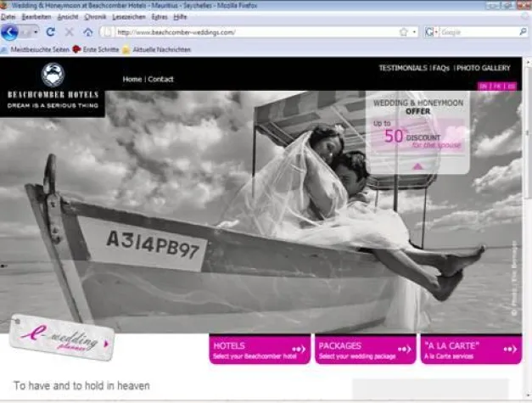
Task: Click the Firefox back arrow button
Action: 9,32
